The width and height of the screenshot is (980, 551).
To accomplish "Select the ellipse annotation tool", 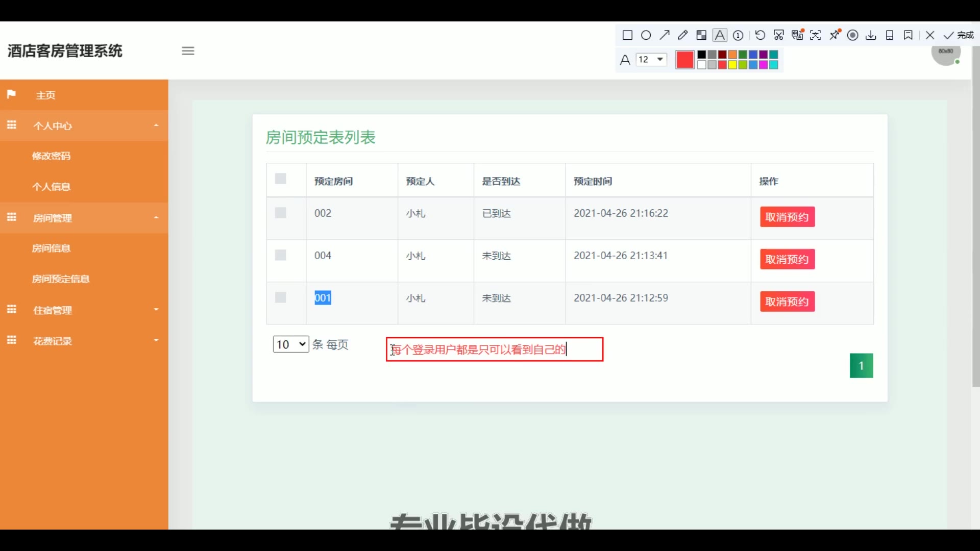I will click(646, 35).
